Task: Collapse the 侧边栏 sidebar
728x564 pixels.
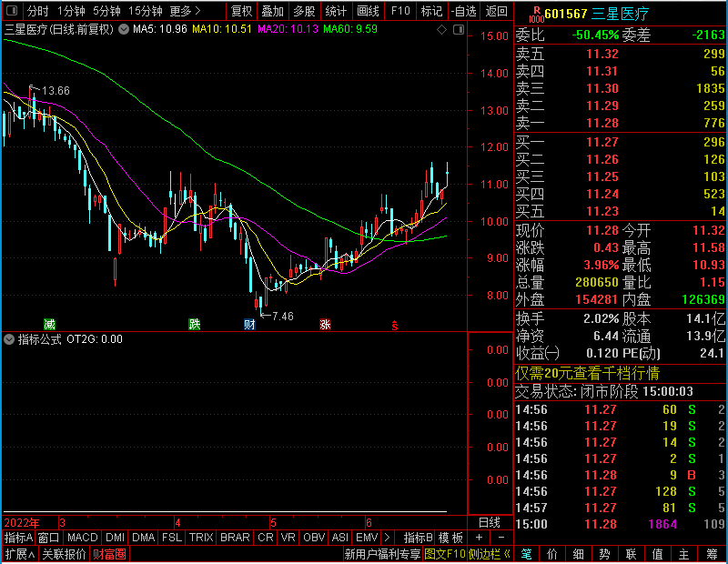Action: 489,554
